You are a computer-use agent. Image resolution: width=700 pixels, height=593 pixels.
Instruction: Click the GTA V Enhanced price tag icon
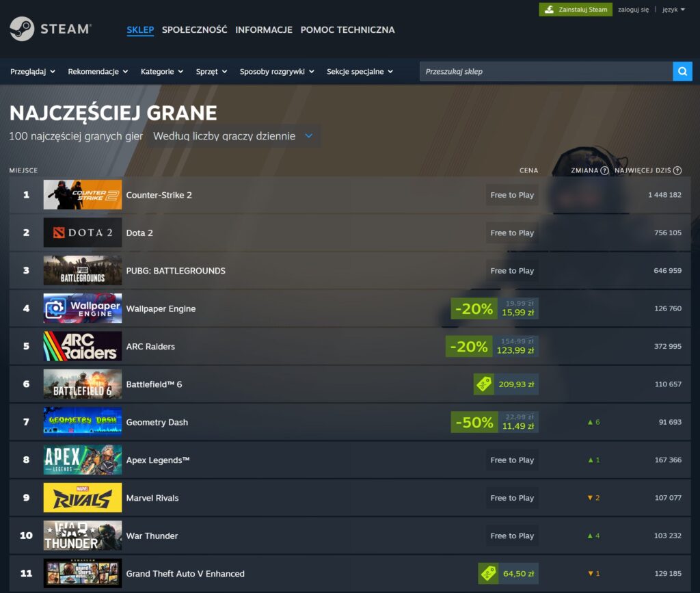488,573
